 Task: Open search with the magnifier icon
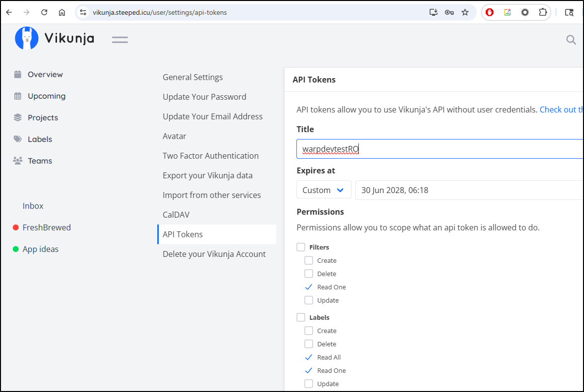571,40
